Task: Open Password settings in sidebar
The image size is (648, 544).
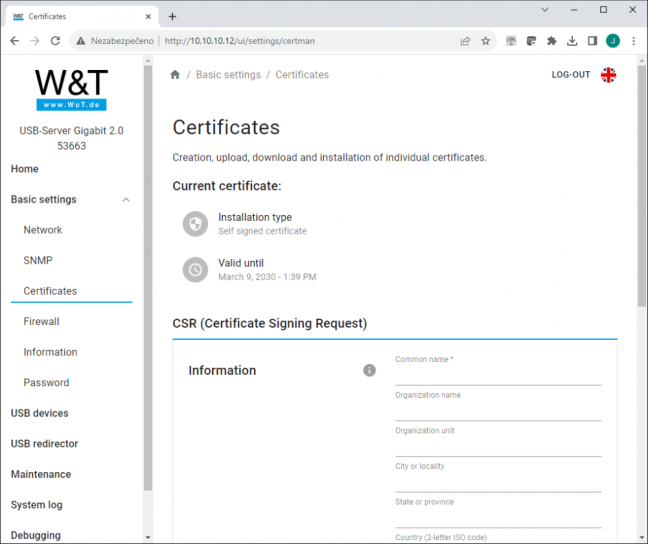Action: pyautogui.click(x=46, y=383)
